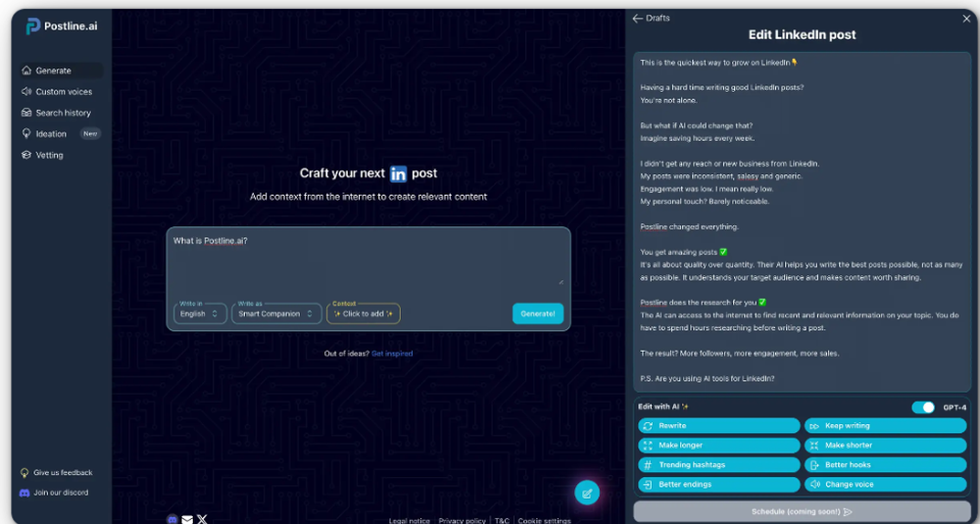Click the floating edit pencil button
980x524 pixels.
(x=587, y=494)
